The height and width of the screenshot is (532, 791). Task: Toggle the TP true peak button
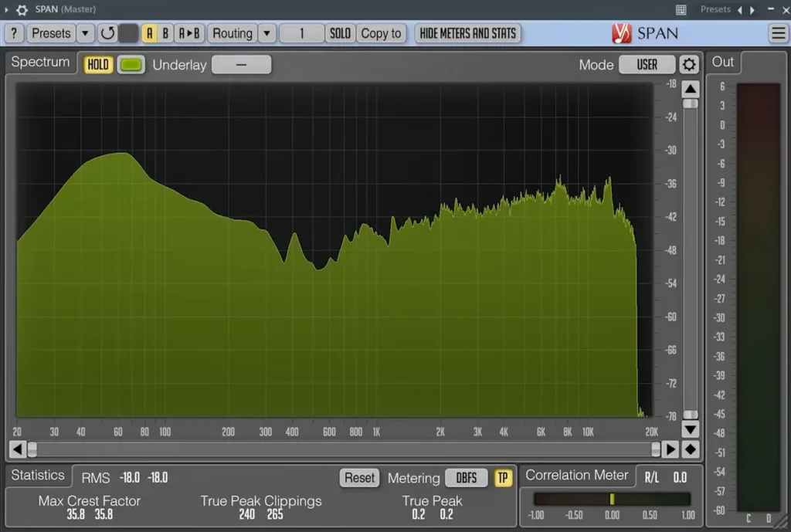503,477
